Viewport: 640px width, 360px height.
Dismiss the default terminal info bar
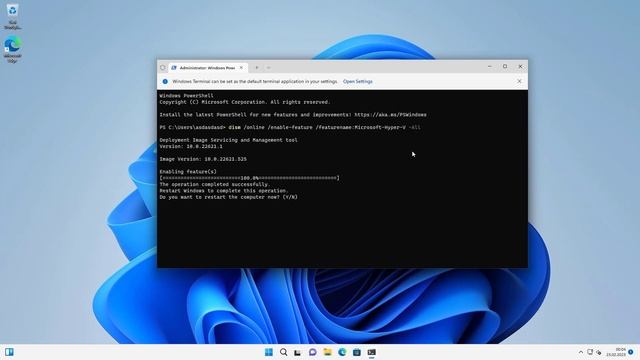click(519, 81)
